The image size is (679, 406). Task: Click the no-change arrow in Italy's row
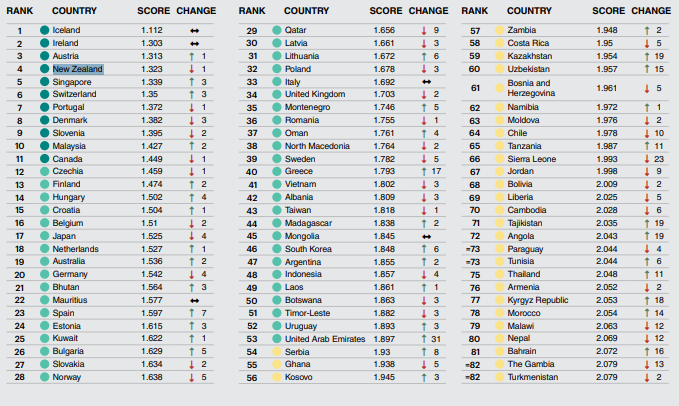427,82
